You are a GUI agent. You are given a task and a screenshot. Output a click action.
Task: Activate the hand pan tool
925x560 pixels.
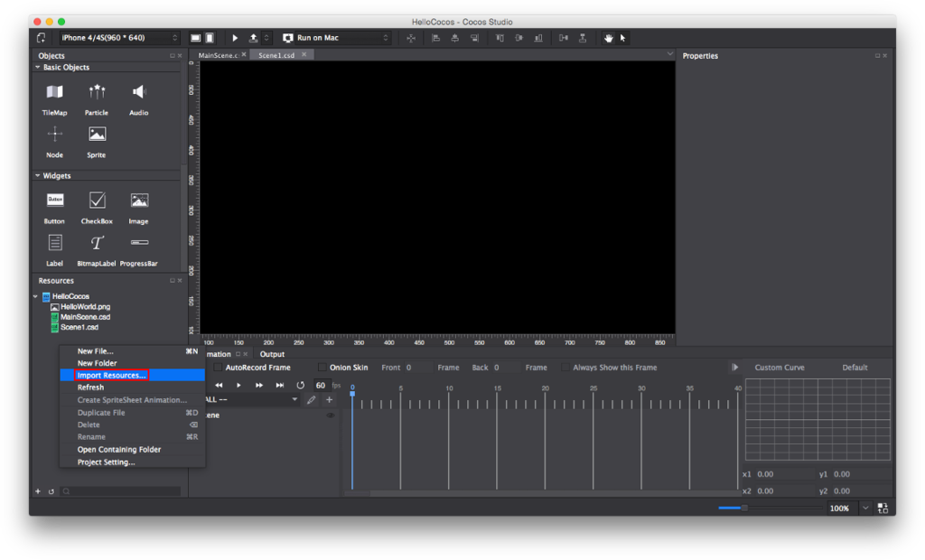pyautogui.click(x=608, y=38)
